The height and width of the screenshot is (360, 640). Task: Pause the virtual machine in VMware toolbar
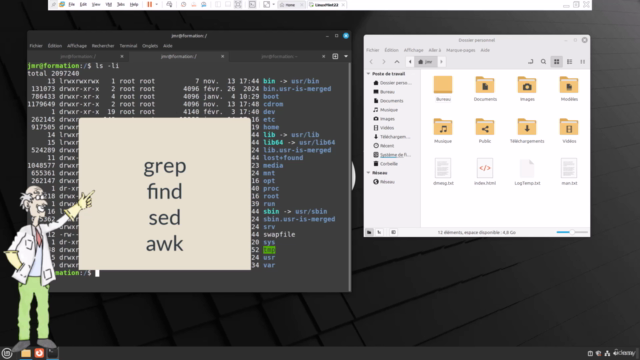click(149, 4)
